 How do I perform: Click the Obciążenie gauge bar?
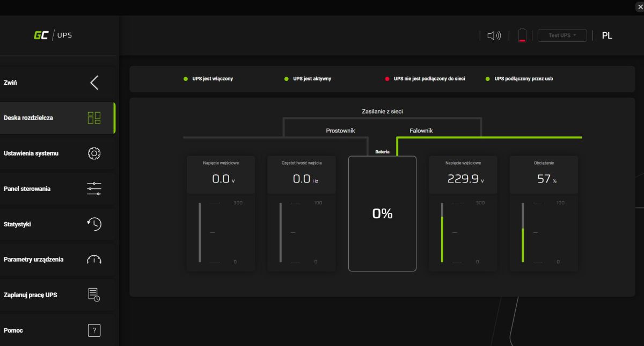click(x=523, y=232)
